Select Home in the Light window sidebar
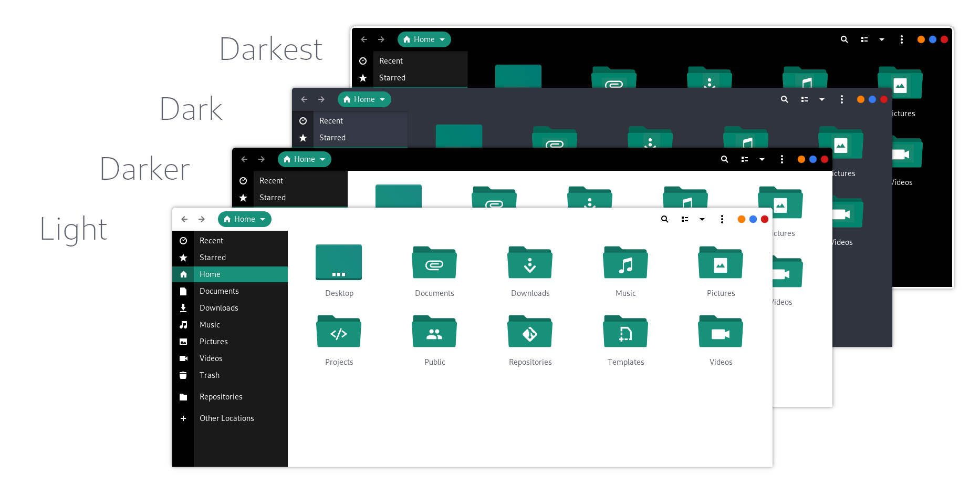Screen dimensions: 980x493 (x=230, y=274)
